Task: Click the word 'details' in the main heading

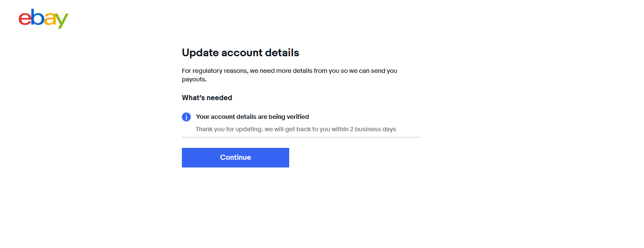Action: click(x=282, y=53)
